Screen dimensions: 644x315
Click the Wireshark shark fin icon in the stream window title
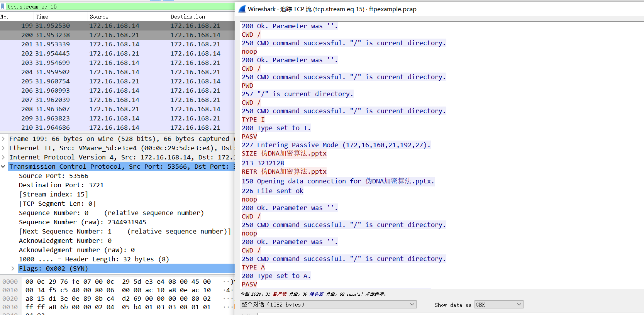pyautogui.click(x=242, y=9)
